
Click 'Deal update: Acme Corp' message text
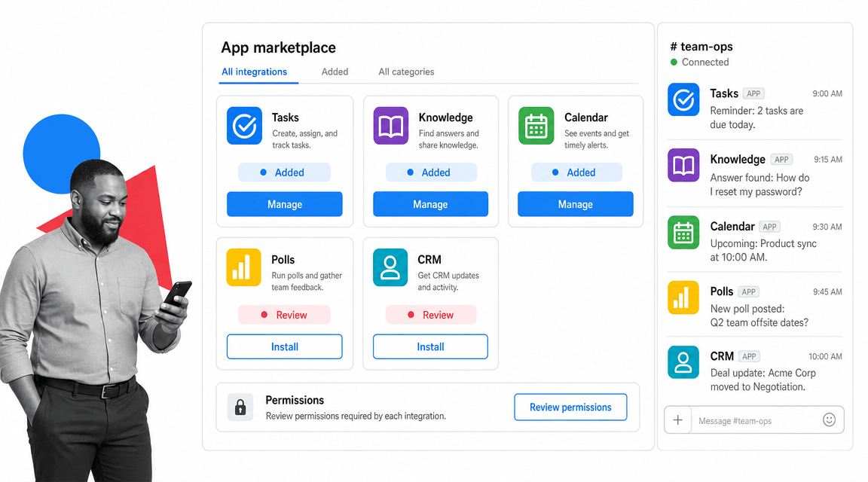click(x=763, y=380)
